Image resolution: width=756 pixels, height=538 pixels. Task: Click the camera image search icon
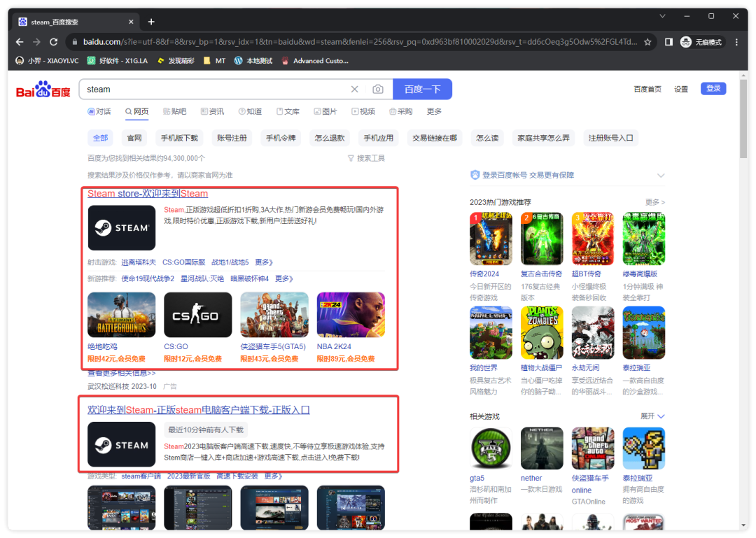point(378,90)
